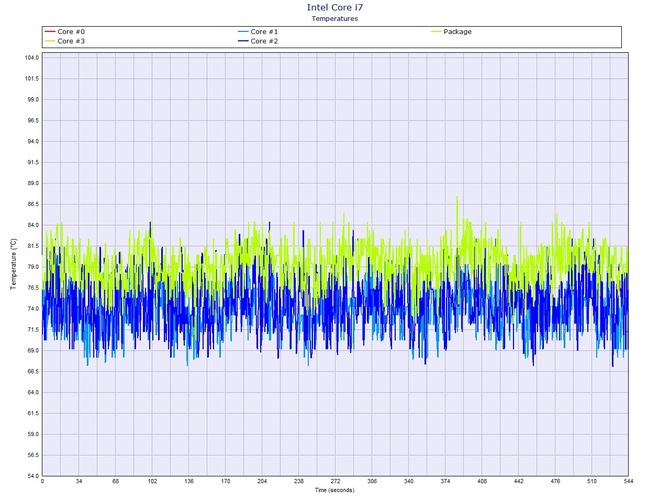
Task: Click the 101.5 y-axis value
Action: (32, 79)
